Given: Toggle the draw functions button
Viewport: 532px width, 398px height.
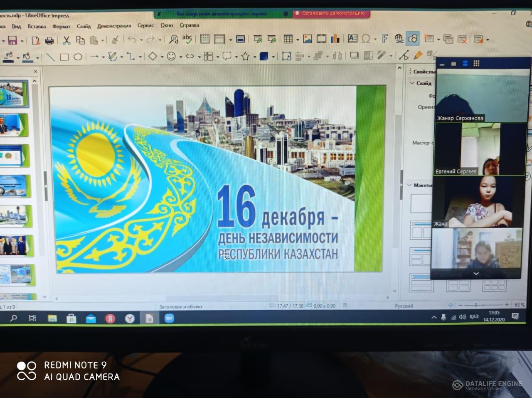Looking at the screenshot, I should click(x=413, y=39).
